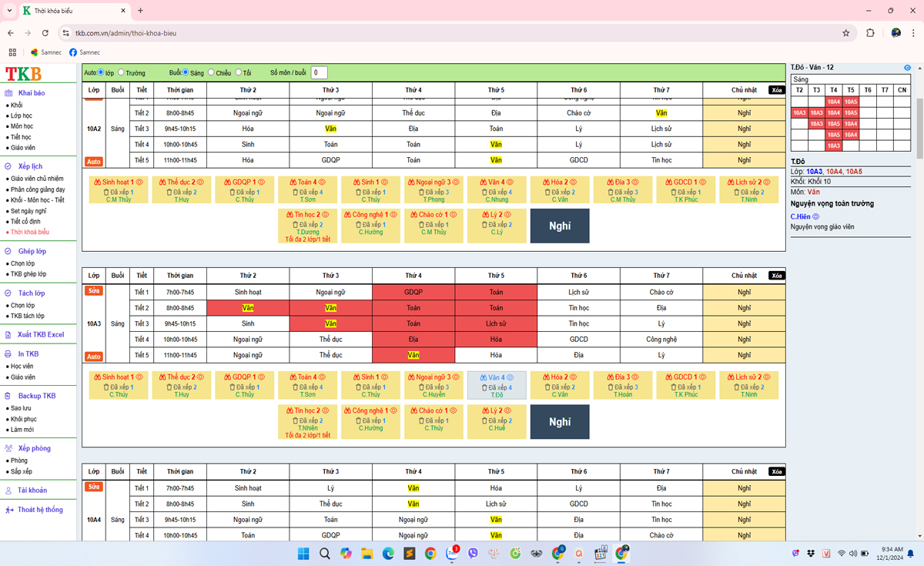This screenshot has height=566, width=924.
Task: Expand the Backup TKB sidebar section
Action: click(x=36, y=396)
